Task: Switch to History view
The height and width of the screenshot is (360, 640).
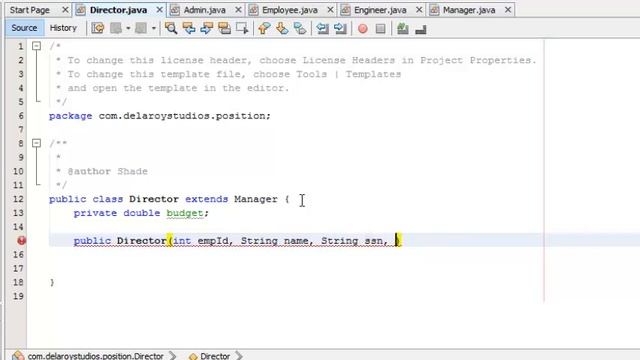Action: click(63, 28)
